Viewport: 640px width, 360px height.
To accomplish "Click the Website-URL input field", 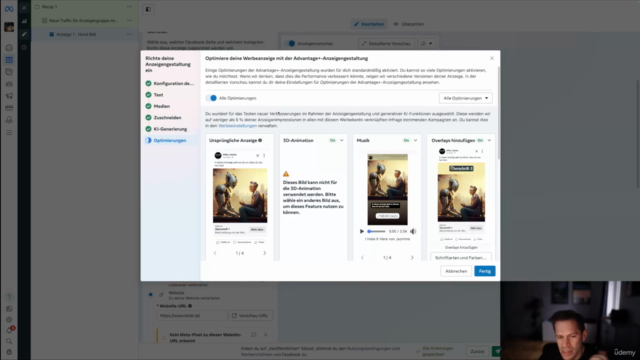I will 191,316.
